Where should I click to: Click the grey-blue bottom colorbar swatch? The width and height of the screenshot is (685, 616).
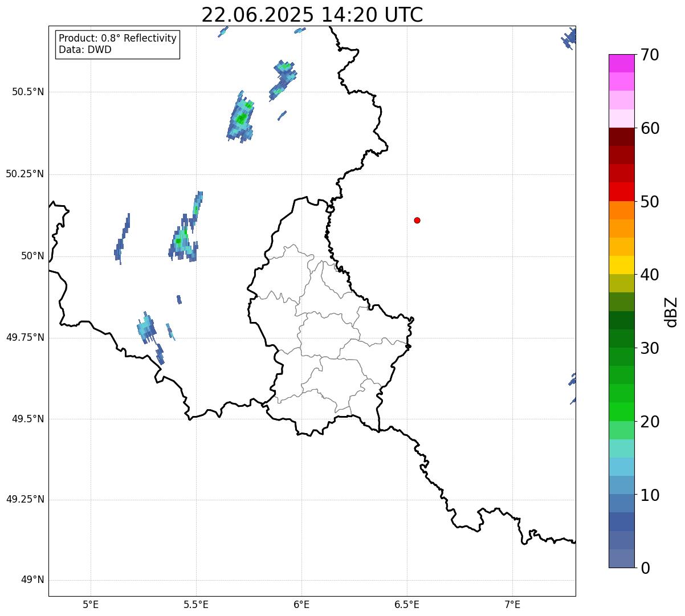[621, 558]
